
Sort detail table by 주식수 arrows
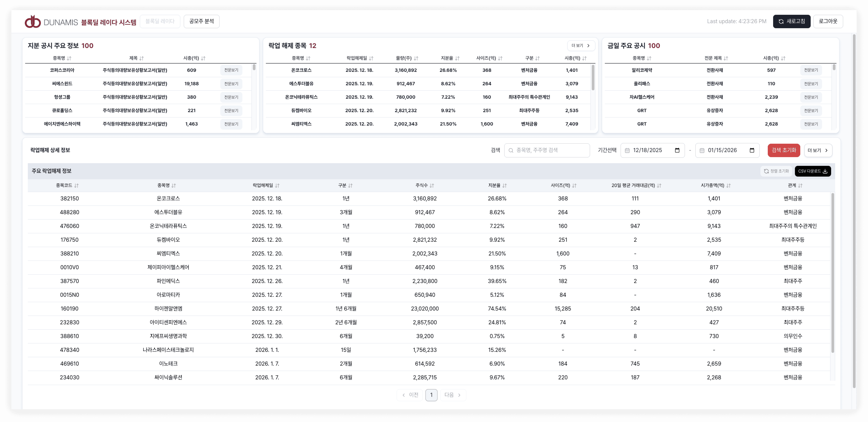tap(432, 185)
